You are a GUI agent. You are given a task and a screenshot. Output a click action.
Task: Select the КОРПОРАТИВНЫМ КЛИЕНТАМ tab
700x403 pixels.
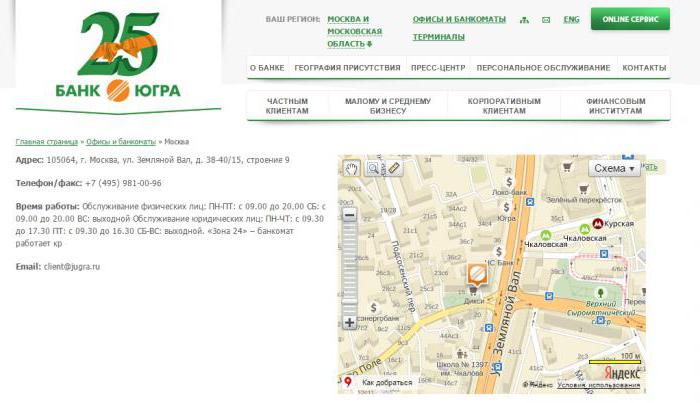[x=504, y=106]
